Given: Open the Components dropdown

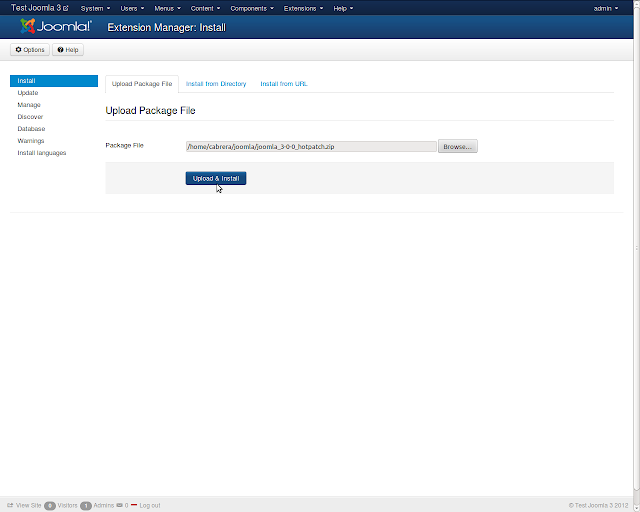Looking at the screenshot, I should 252,8.
